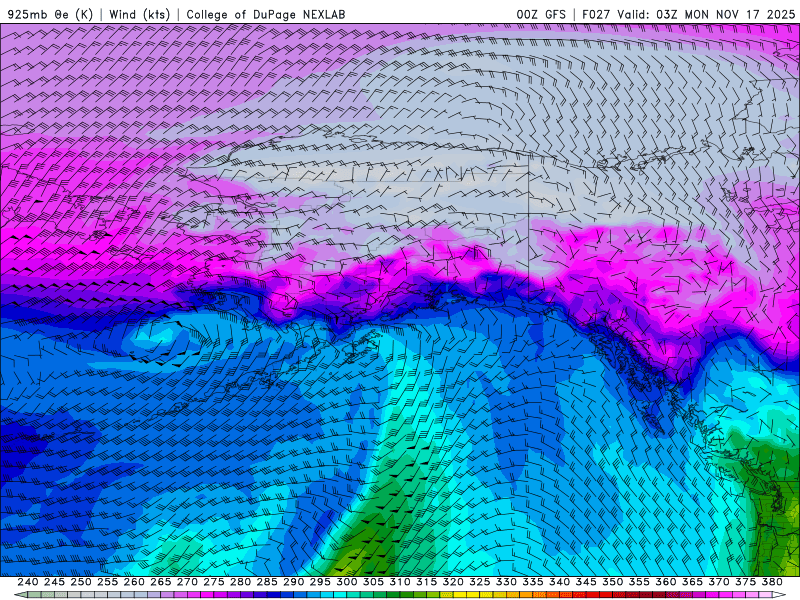Click the 370 value on the color scale
The height and width of the screenshot is (600, 800).
719,582
